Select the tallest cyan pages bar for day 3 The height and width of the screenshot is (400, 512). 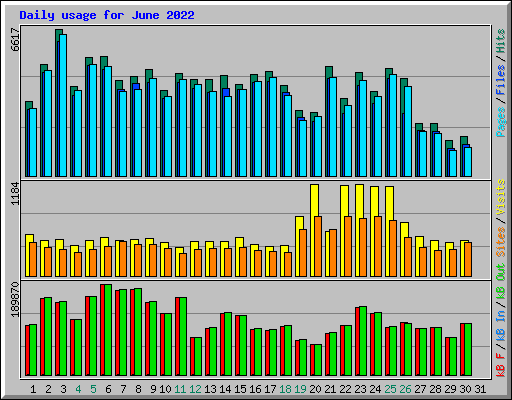63,105
